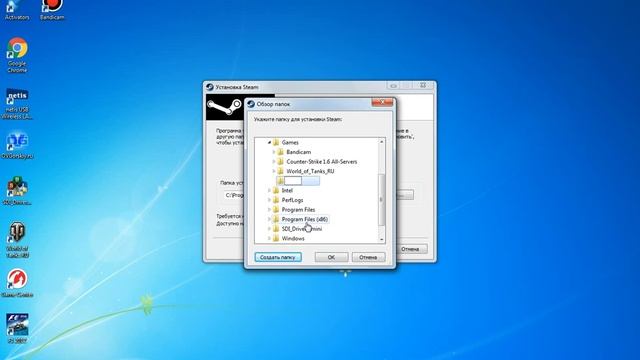The width and height of the screenshot is (640, 360).
Task: Select the Program Files (x86) folder
Action: 304,219
